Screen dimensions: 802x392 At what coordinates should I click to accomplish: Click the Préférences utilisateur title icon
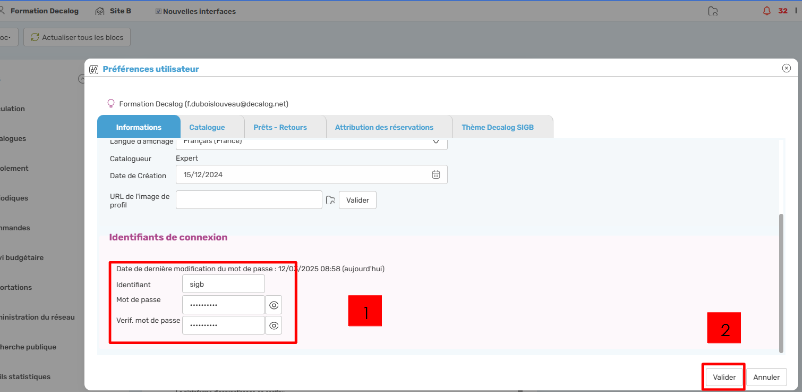(x=94, y=69)
